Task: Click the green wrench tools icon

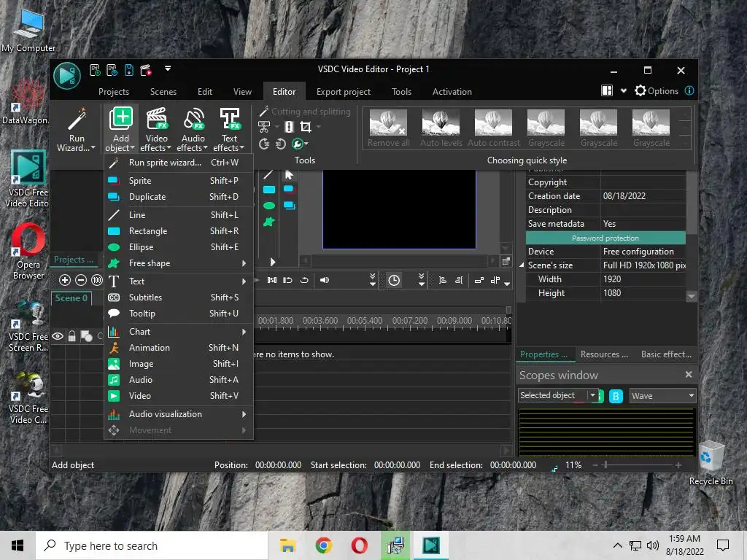Action: click(x=298, y=144)
